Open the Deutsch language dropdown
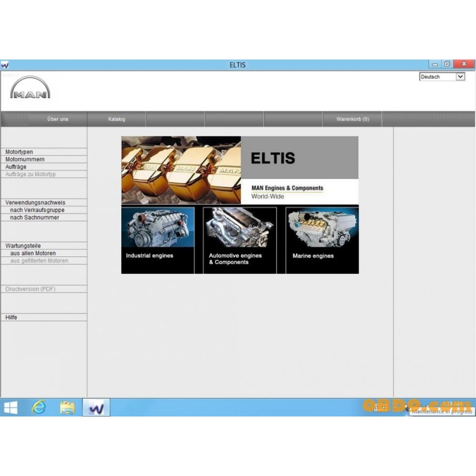 pos(442,77)
